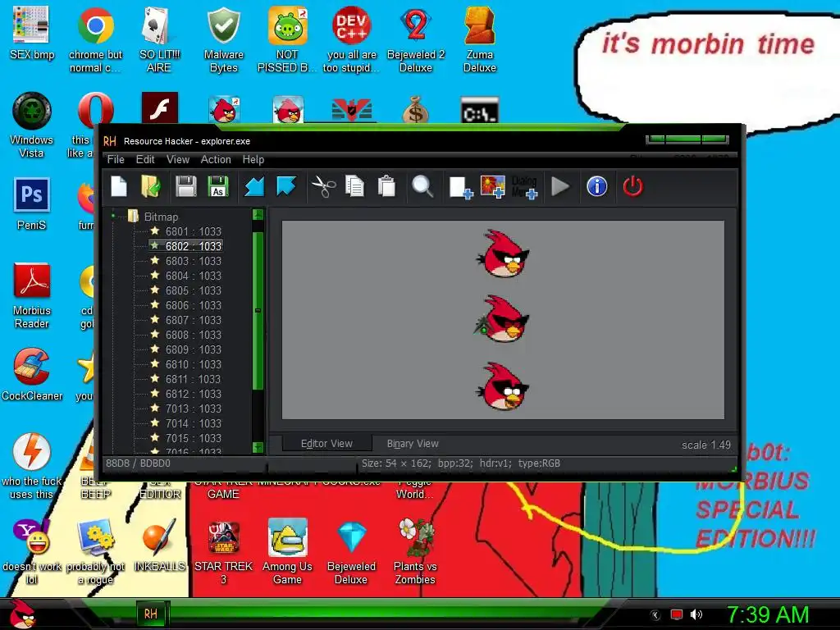Open the CockCleaner desktop icon
Viewport: 840px width, 630px height.
(x=31, y=374)
